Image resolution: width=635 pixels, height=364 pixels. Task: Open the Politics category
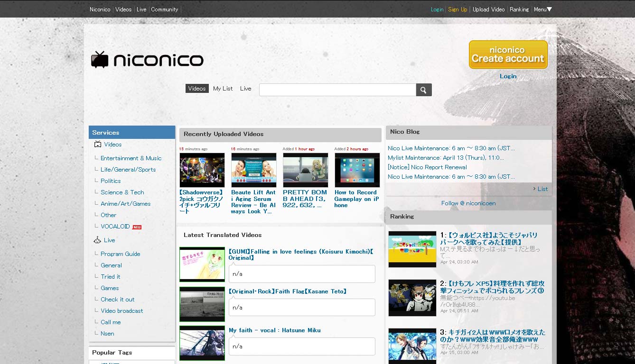[111, 181]
